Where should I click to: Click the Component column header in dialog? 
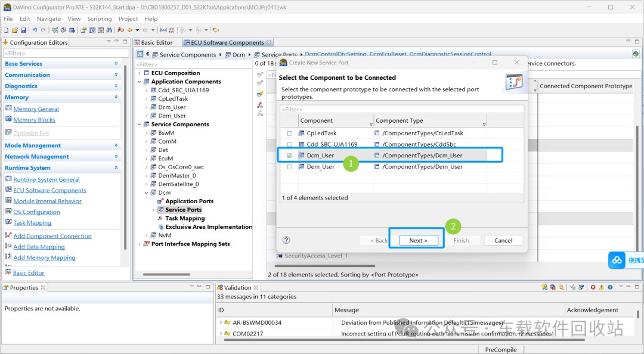point(336,121)
